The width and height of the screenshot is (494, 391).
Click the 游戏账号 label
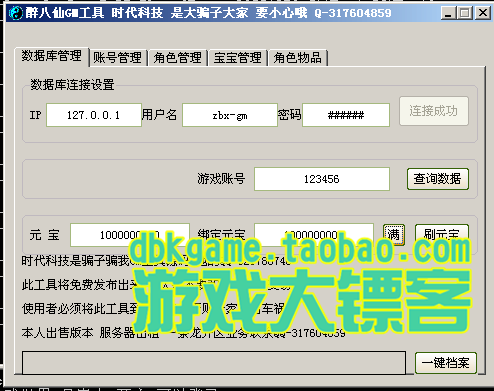click(x=221, y=179)
